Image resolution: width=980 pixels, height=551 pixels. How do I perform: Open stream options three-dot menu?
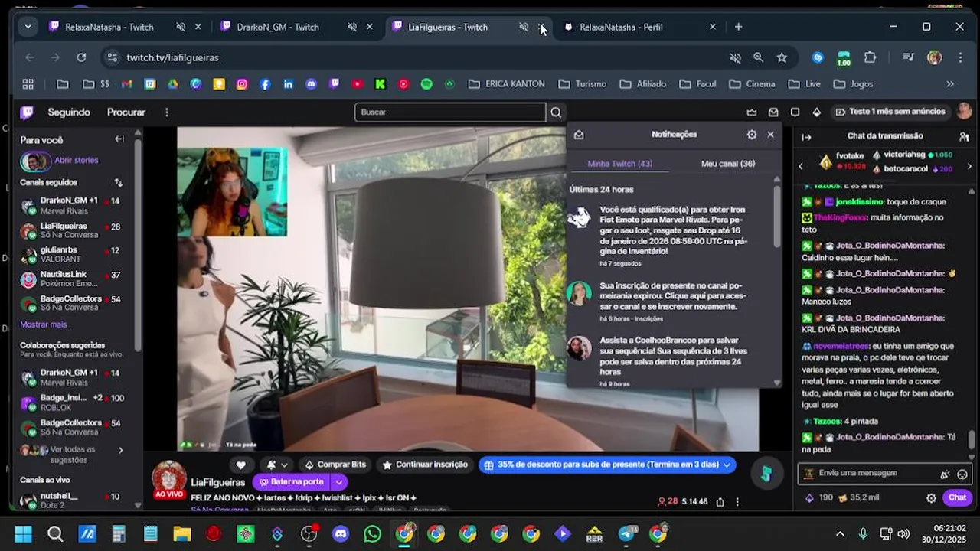737,502
